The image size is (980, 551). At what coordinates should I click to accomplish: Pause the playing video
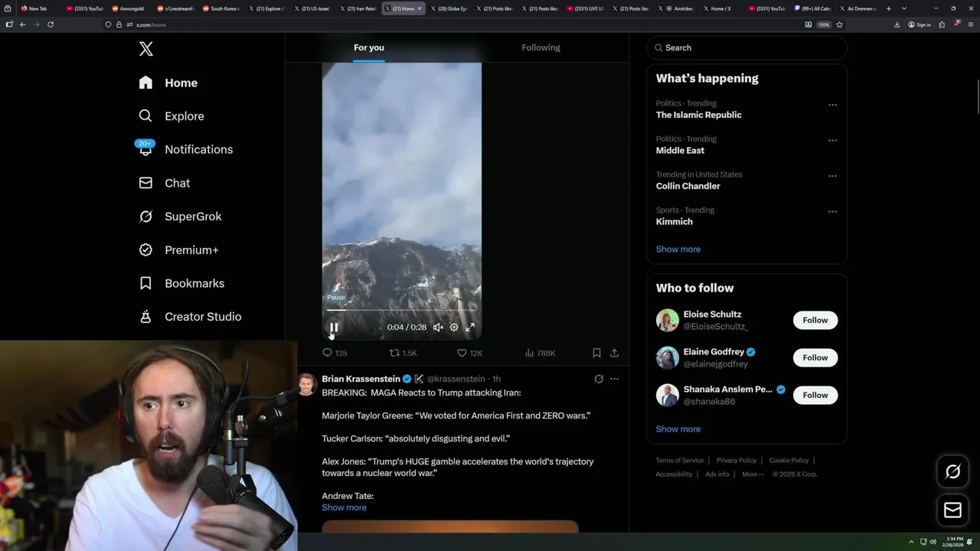click(x=334, y=328)
